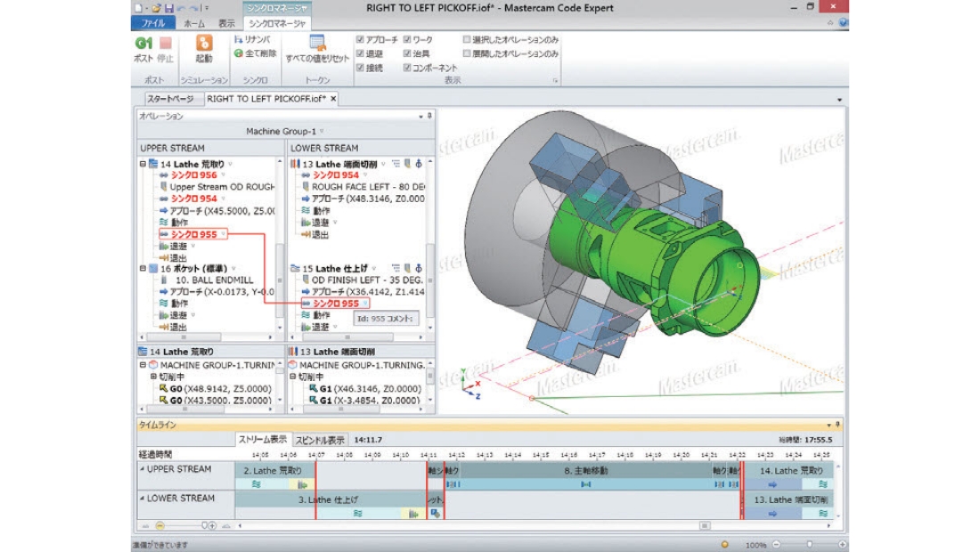This screenshot has height=552, width=980.
Task: Click the status bar zoom slider handle
Action: 809,545
